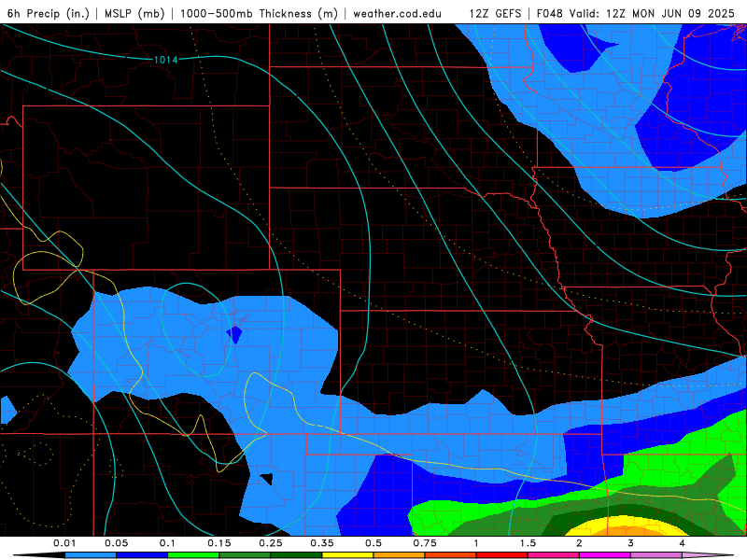
Task: Click the 0.35 legend value
Action: pos(322,543)
